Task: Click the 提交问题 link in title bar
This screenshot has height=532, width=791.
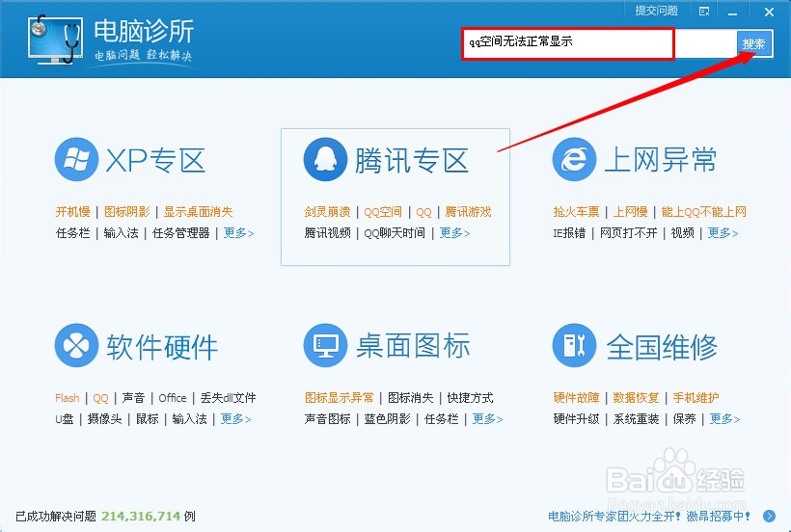Action: point(656,11)
